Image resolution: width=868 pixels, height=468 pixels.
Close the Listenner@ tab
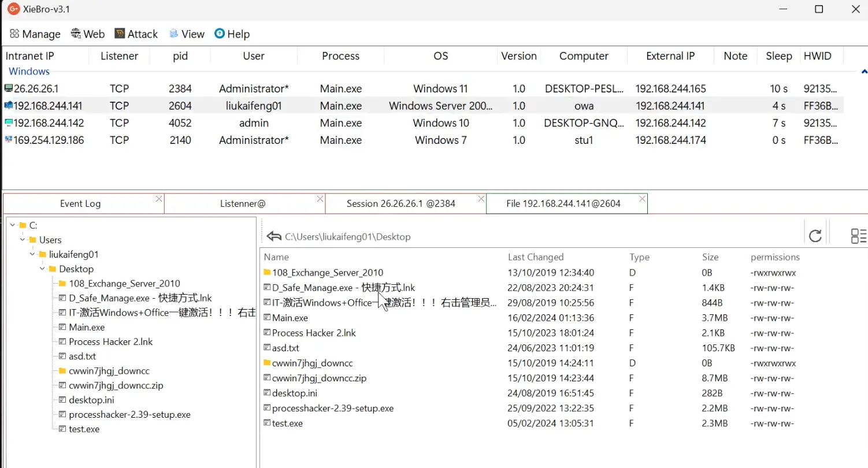[x=320, y=199]
